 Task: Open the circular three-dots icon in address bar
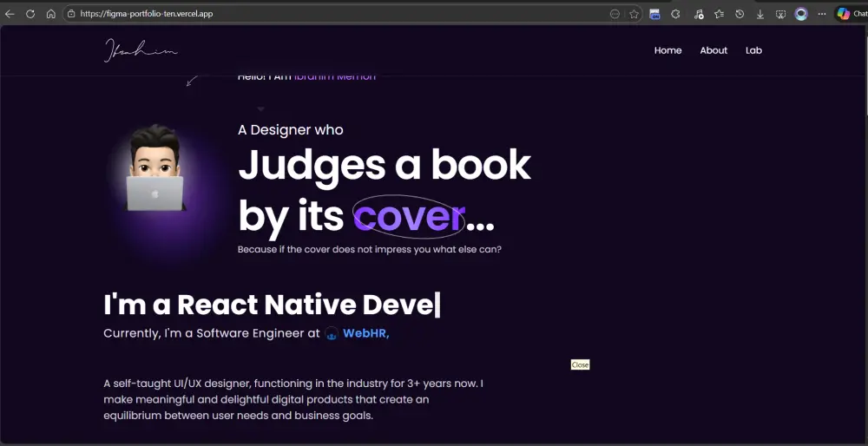(x=615, y=14)
